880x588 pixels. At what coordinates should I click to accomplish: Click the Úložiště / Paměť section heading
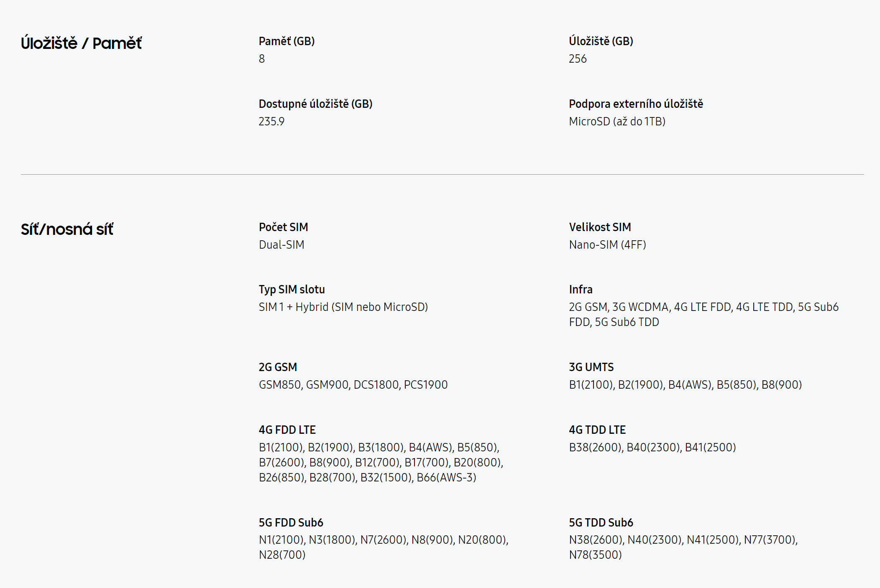coord(81,43)
